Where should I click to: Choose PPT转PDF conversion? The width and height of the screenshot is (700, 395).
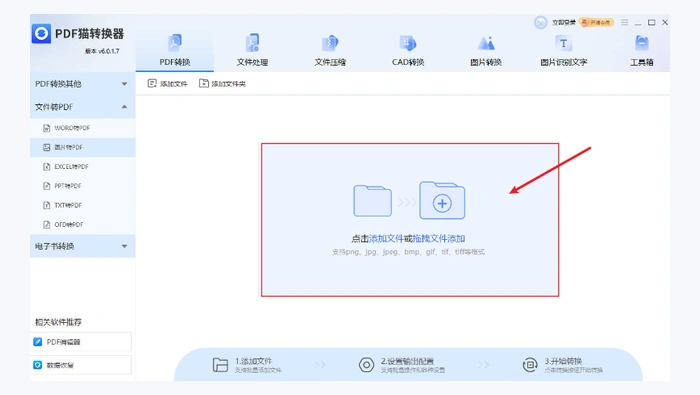83,186
